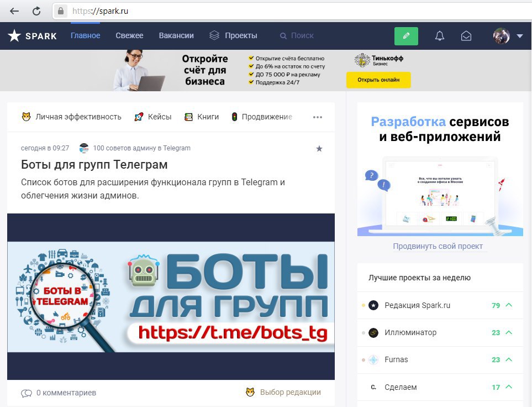Open the Вакансии tab
532x407 pixels.
click(176, 36)
